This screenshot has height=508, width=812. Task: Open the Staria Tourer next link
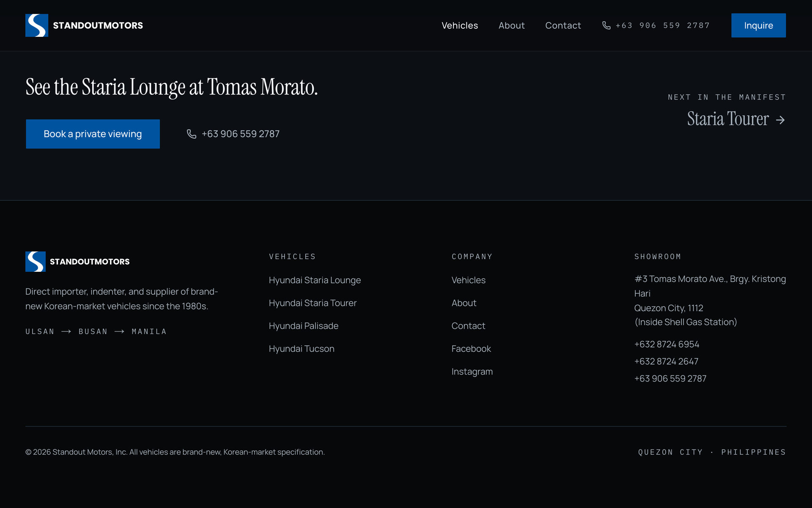[736, 119]
